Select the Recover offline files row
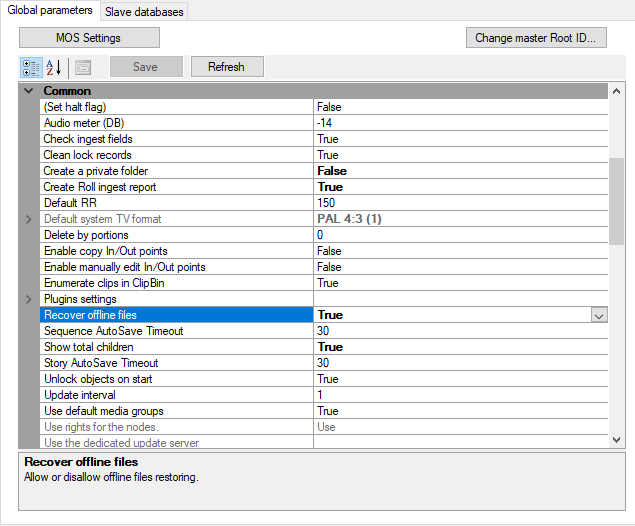635x526 pixels. click(x=177, y=315)
